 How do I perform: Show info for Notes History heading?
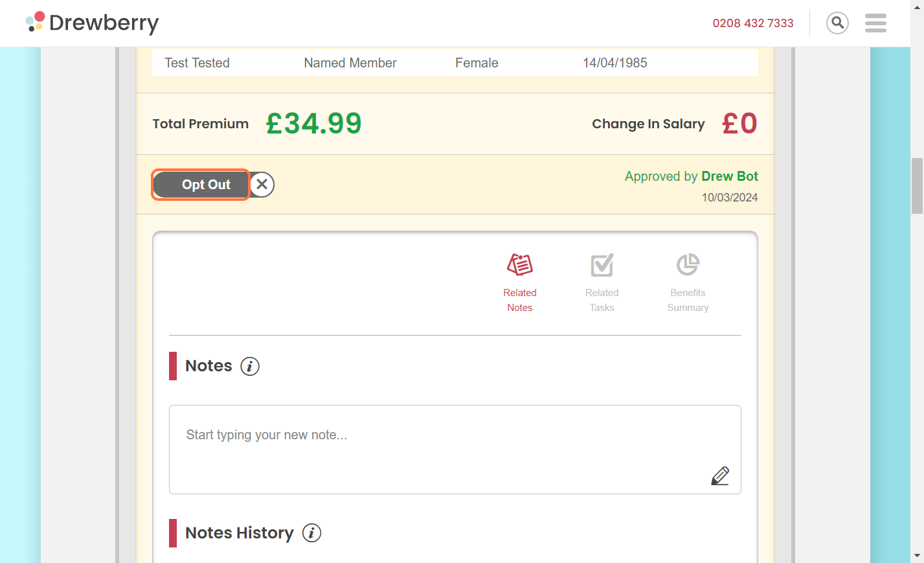[311, 533]
